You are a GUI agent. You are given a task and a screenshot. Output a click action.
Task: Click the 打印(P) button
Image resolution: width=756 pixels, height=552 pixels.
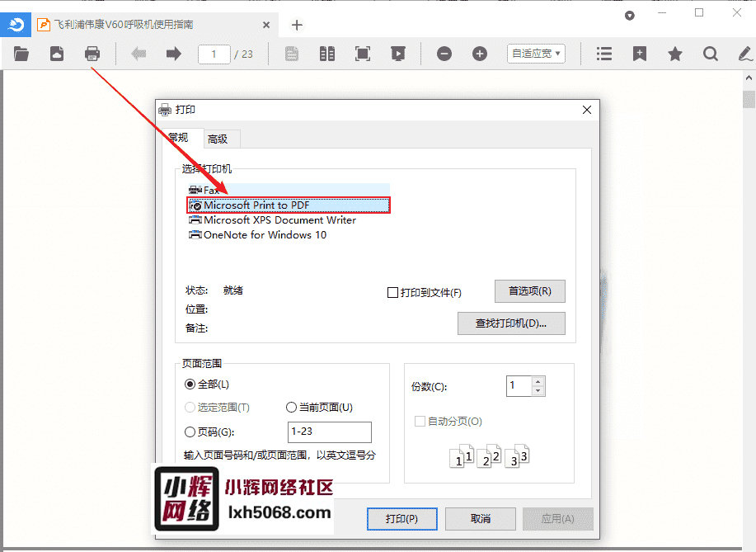[x=402, y=519]
